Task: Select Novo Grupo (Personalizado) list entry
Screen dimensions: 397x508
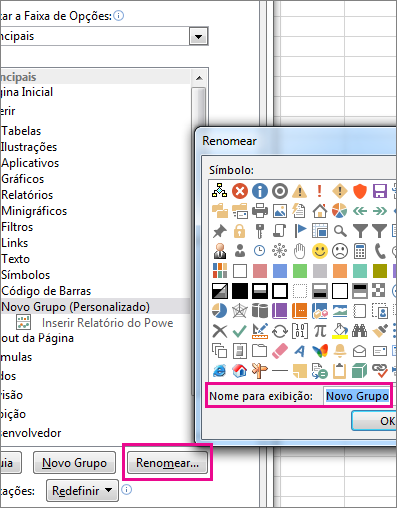Action: pyautogui.click(x=95, y=307)
